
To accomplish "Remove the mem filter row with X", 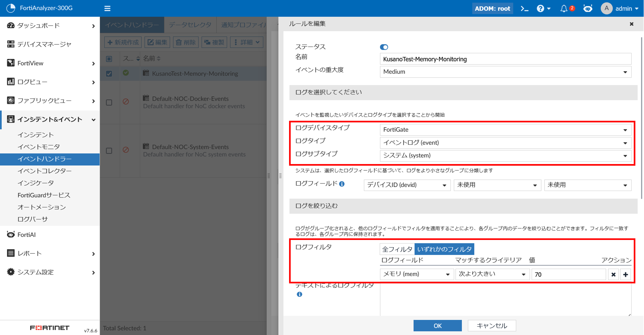I will (x=613, y=274).
